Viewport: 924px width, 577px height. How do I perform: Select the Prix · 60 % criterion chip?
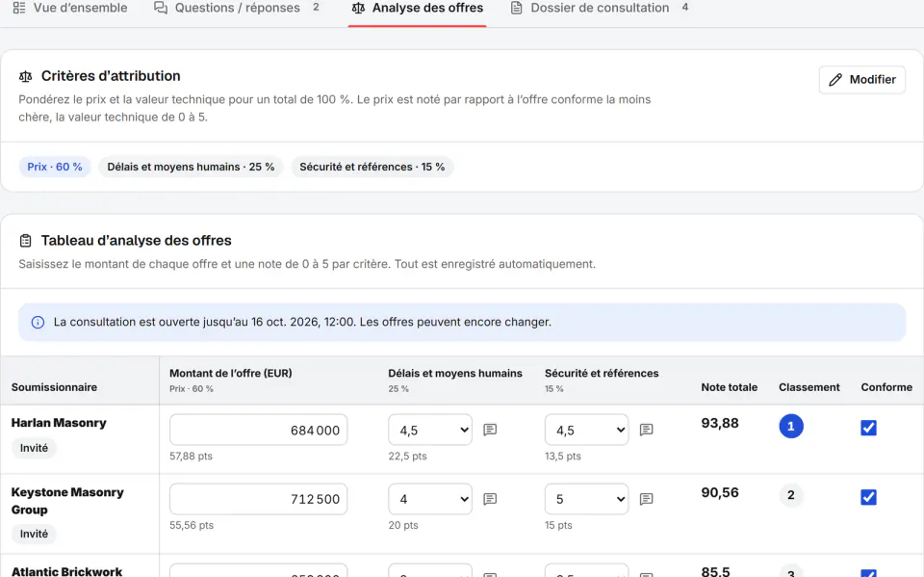pyautogui.click(x=55, y=167)
